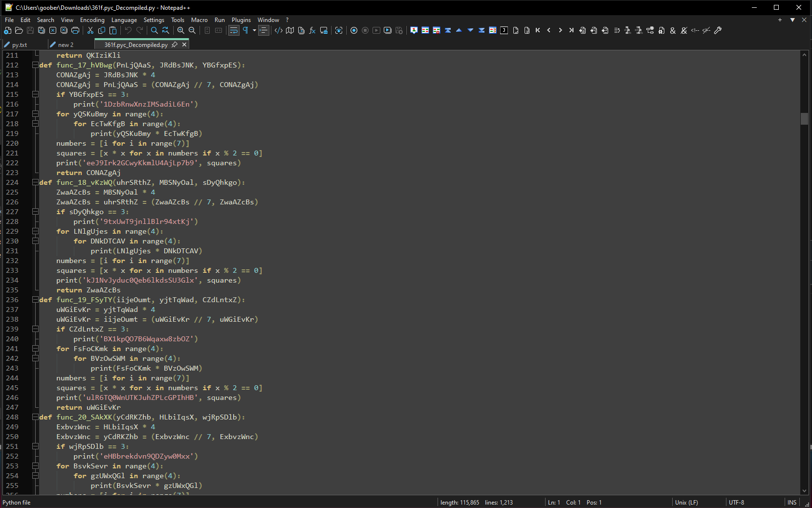The width and height of the screenshot is (812, 508).
Task: Click the first ampersand toolbar icon
Action: tap(673, 30)
